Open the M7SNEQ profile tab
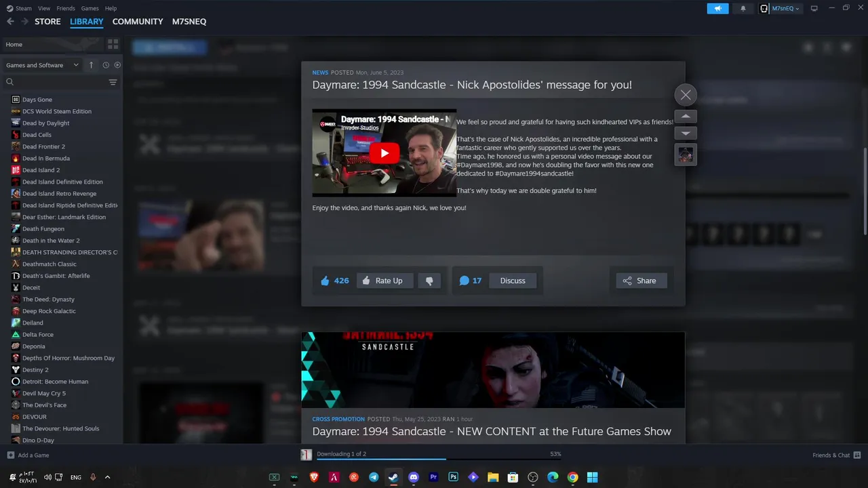Screen dimensions: 868x488 189,22
